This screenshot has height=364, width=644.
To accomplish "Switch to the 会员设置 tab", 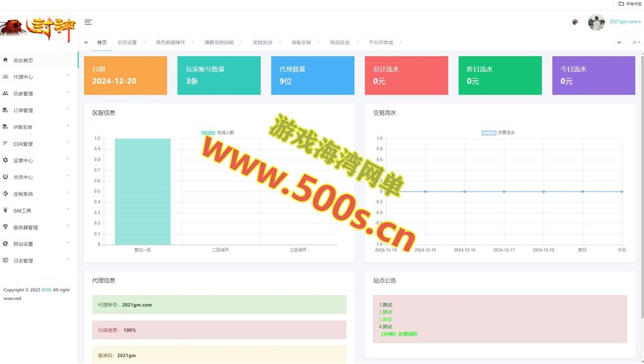I will tap(127, 43).
